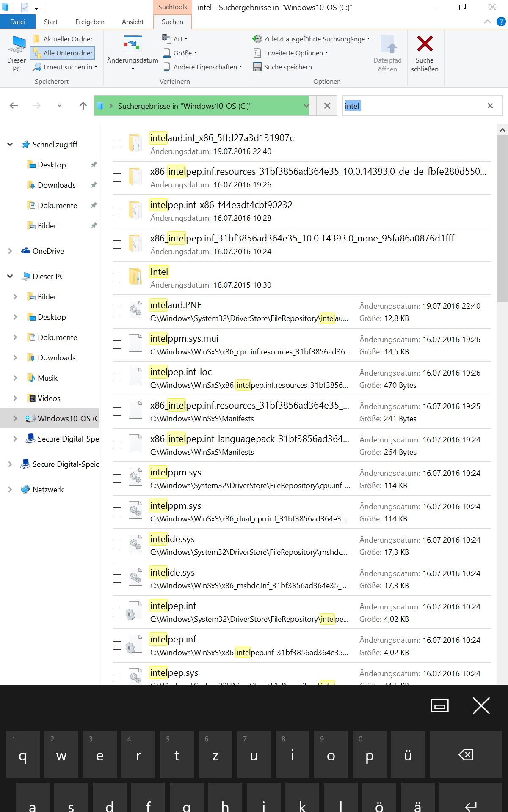
Task: Stop loading with address bar X
Action: (x=327, y=106)
